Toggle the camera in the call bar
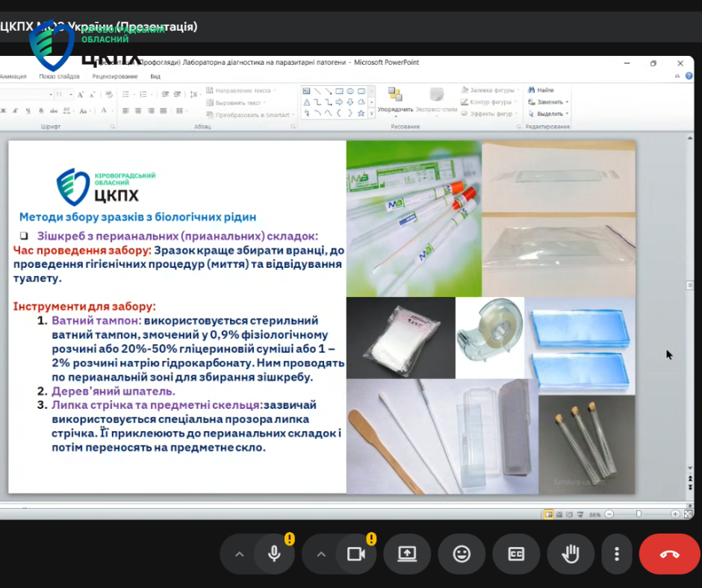Image resolution: width=702 pixels, height=588 pixels. 356,554
